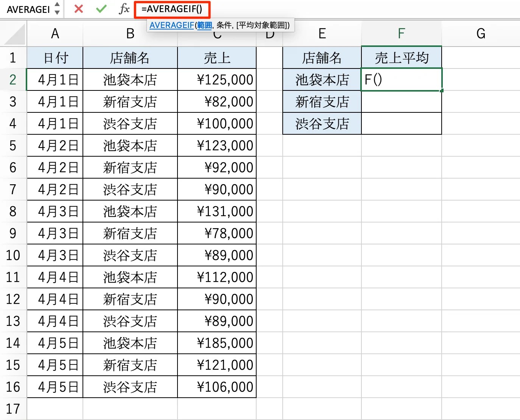Select 池袋本店 in cell E2

(322, 80)
